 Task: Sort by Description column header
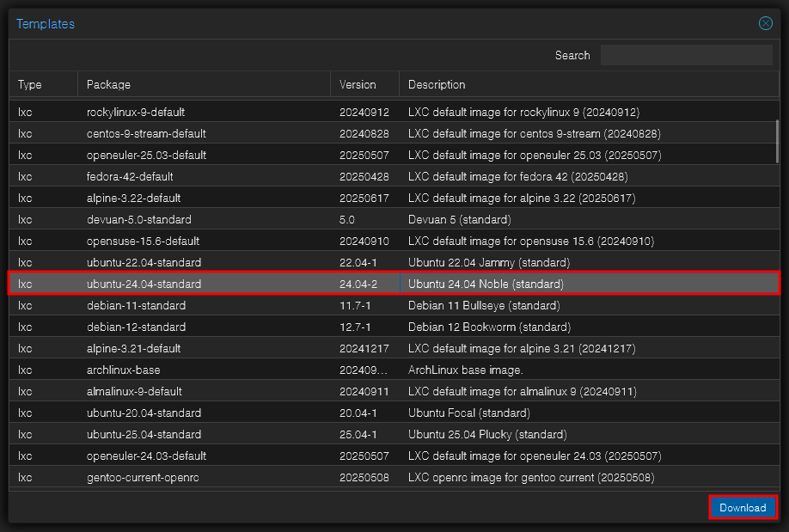(x=589, y=84)
